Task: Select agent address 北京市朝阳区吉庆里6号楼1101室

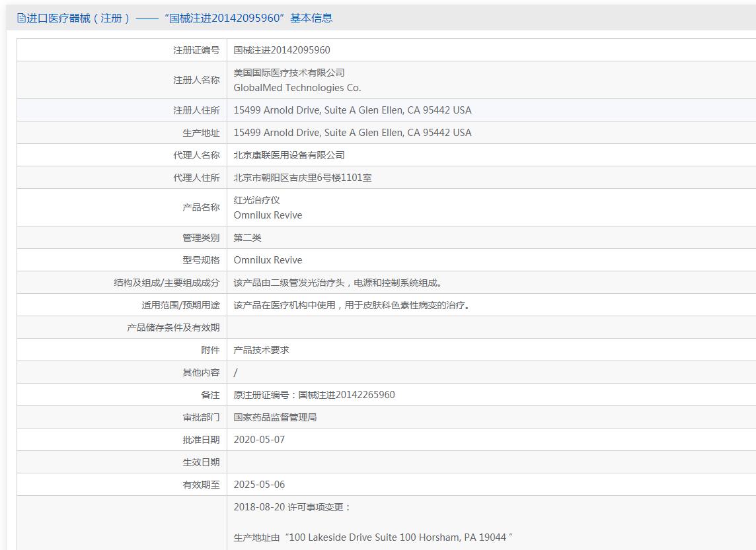Action: (303, 178)
